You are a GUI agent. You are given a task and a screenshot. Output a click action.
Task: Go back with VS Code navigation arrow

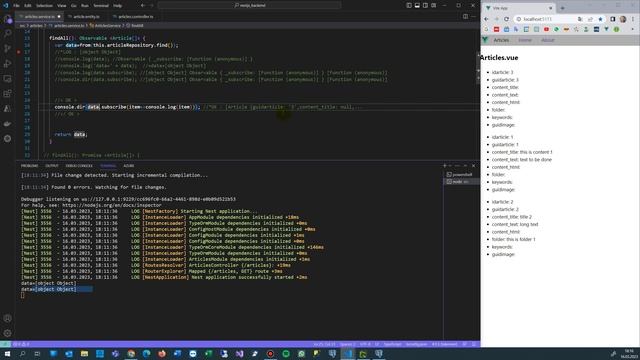pos(143,5)
